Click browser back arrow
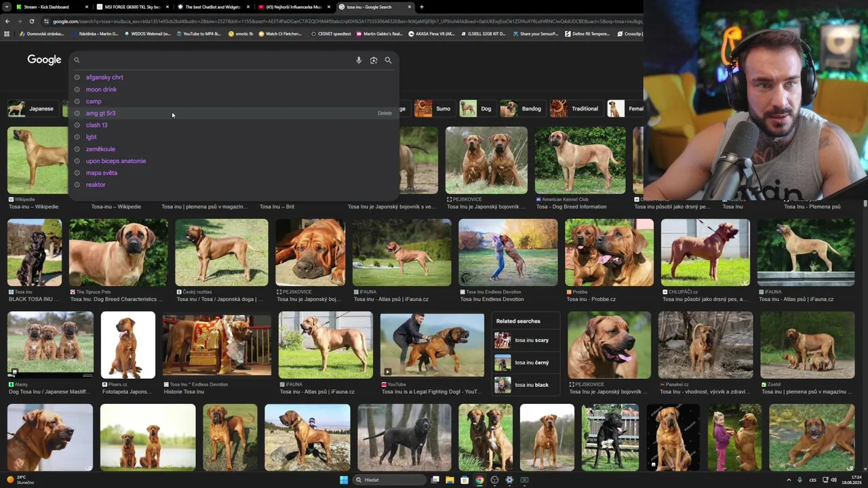The height and width of the screenshot is (488, 868). (7, 21)
